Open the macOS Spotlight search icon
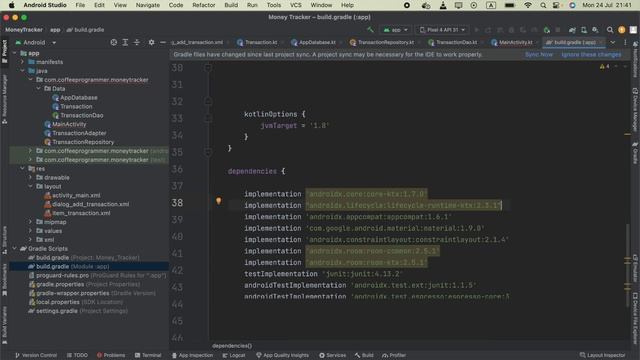 pos(543,5)
